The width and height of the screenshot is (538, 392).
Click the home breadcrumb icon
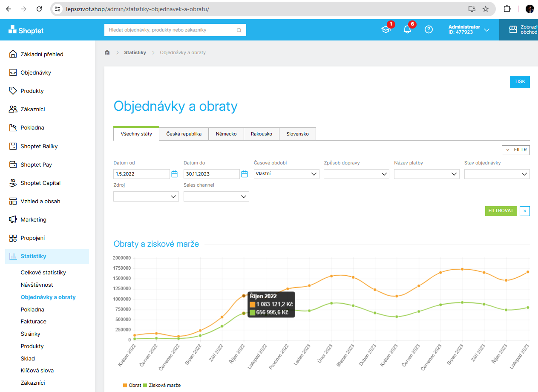coord(107,52)
